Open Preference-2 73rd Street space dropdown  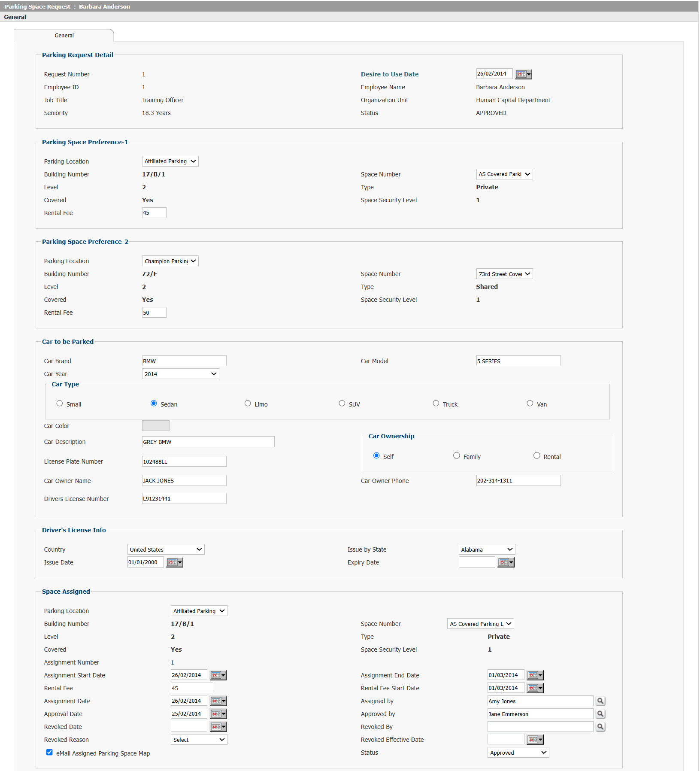(505, 274)
